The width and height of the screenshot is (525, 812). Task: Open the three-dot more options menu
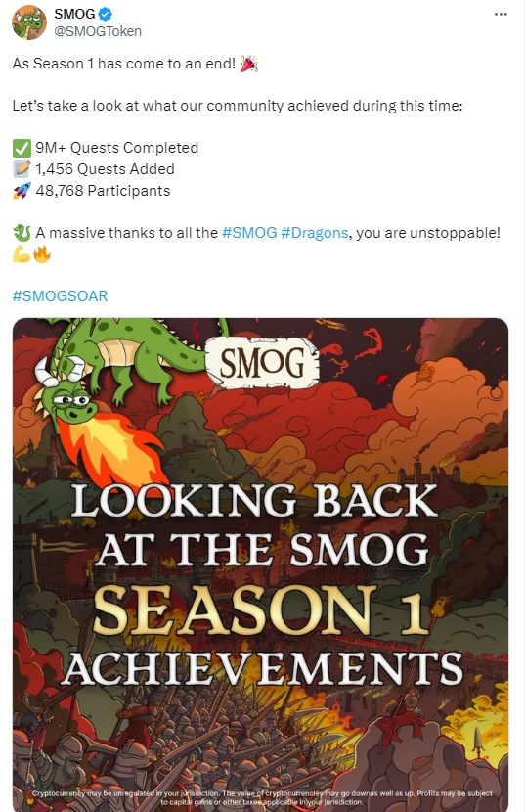(x=501, y=14)
